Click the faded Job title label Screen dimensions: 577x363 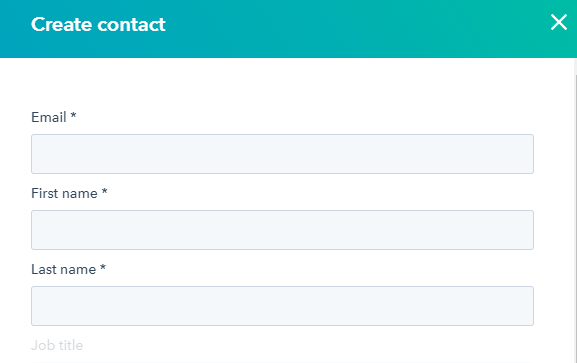pyautogui.click(x=57, y=345)
